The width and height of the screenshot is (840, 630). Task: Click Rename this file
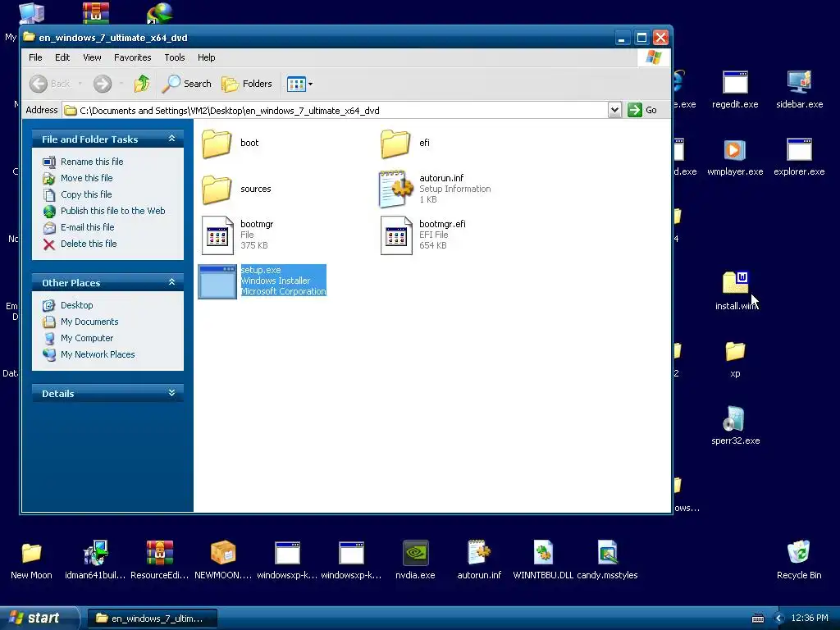pos(92,162)
